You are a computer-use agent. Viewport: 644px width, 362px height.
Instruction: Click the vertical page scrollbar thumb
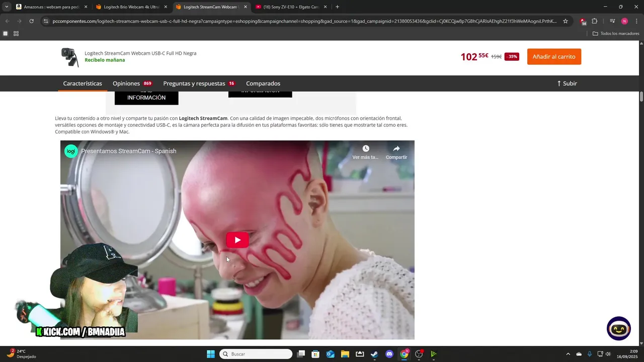pos(641,97)
